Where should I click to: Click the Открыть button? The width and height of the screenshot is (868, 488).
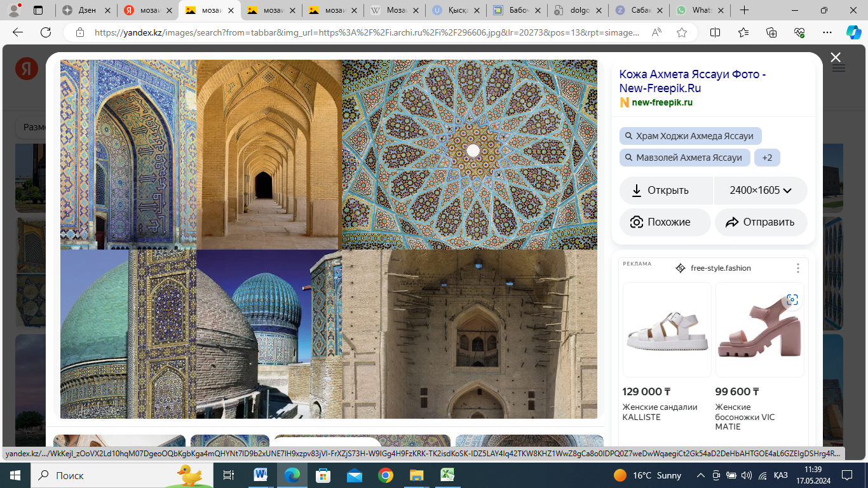(x=667, y=191)
